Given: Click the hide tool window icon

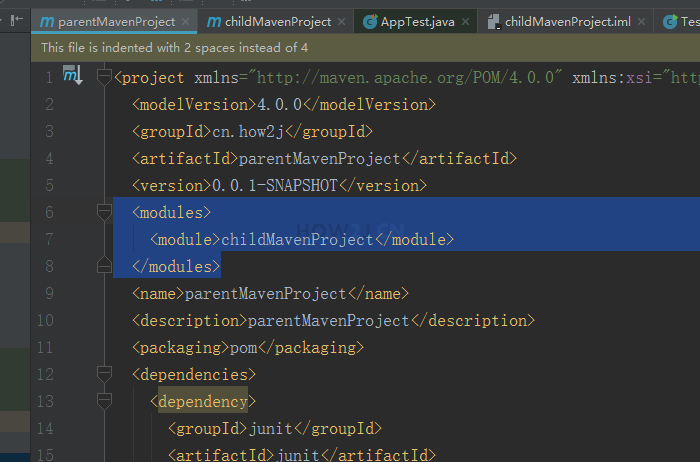Looking at the screenshot, I should [17, 20].
